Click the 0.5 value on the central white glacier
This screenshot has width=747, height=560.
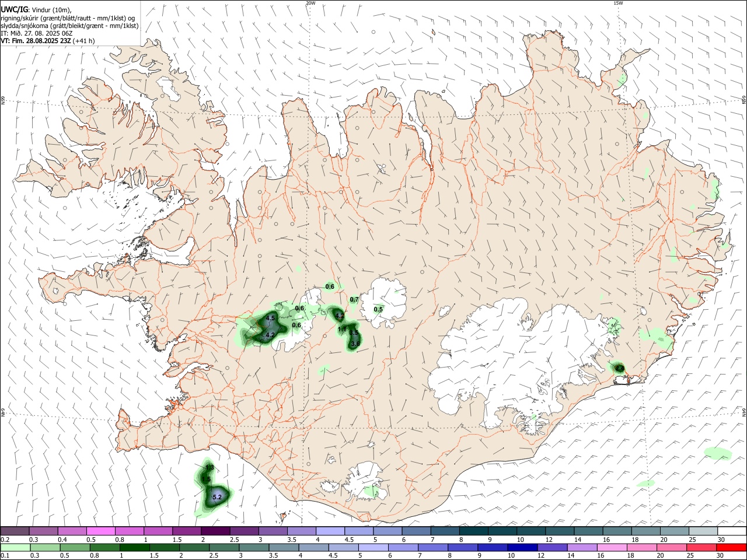coord(378,310)
